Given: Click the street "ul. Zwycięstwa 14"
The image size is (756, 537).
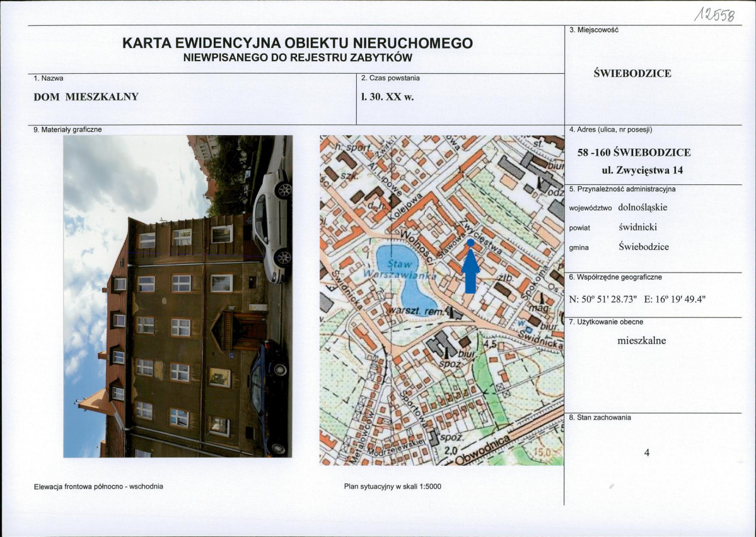Looking at the screenshot, I should pos(643,170).
